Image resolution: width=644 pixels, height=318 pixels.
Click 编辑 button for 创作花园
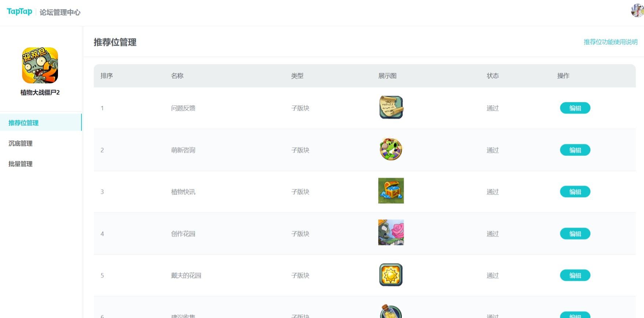coord(575,234)
